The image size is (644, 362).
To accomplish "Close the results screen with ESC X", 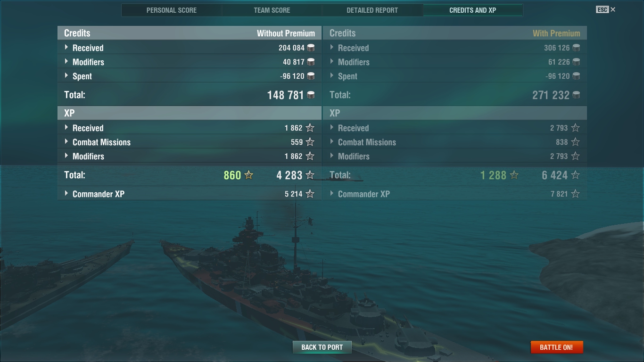I will click(606, 9).
